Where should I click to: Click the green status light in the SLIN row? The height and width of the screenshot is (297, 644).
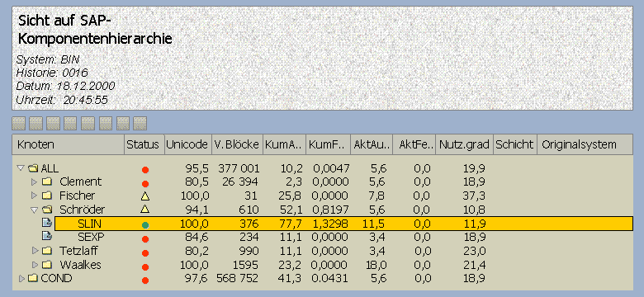145,224
